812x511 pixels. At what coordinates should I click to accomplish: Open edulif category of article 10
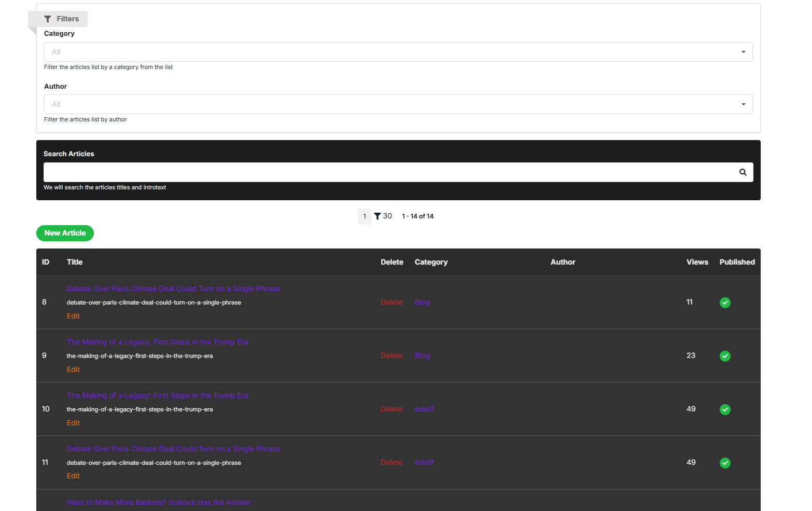click(424, 409)
